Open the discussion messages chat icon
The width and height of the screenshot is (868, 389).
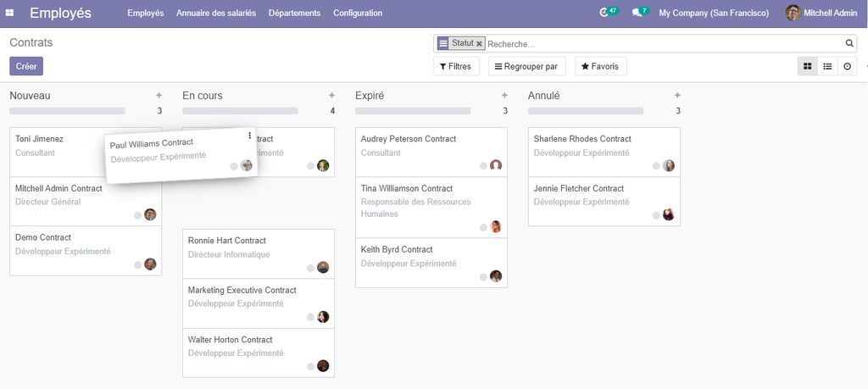pyautogui.click(x=637, y=13)
